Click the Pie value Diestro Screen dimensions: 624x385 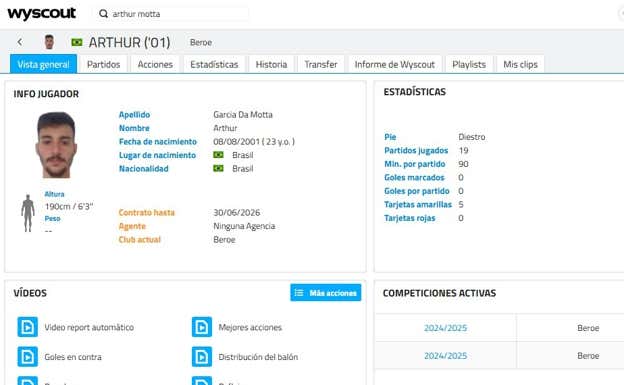(472, 137)
